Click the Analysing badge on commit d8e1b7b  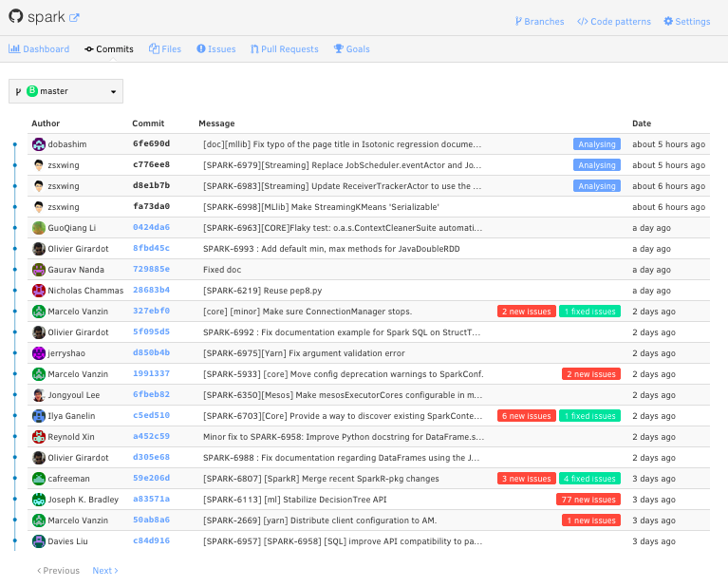[x=597, y=186]
